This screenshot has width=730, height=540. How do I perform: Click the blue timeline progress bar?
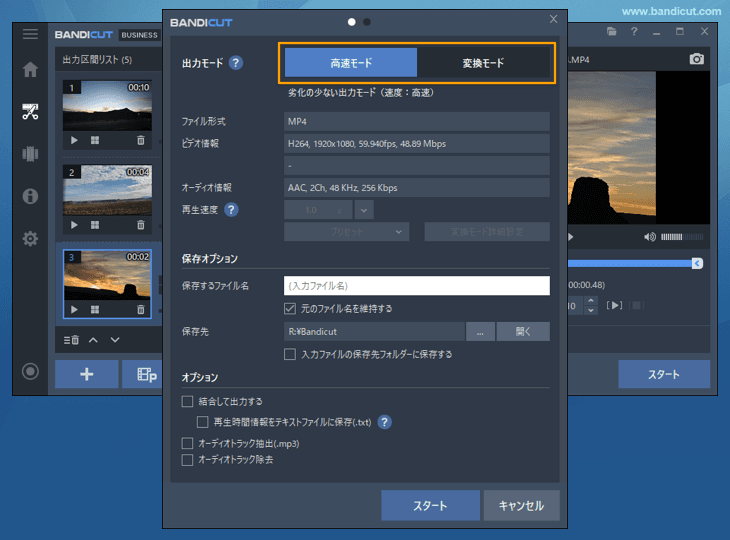pos(630,263)
